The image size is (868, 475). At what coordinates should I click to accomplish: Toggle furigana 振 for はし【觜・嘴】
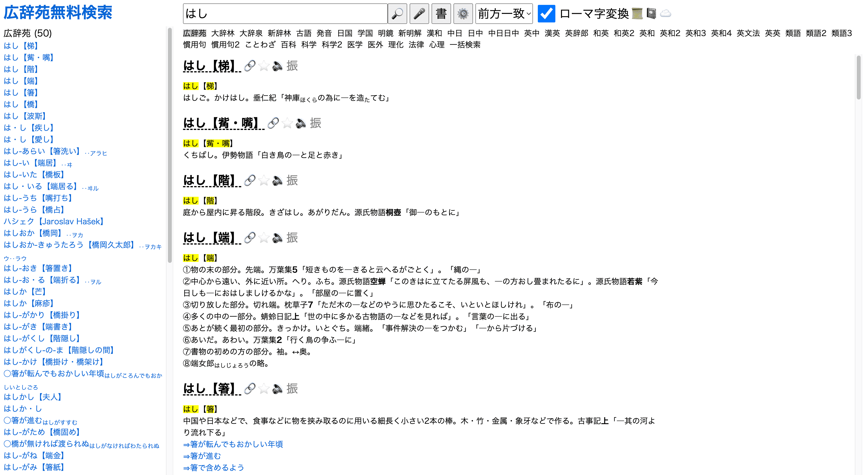click(x=315, y=123)
